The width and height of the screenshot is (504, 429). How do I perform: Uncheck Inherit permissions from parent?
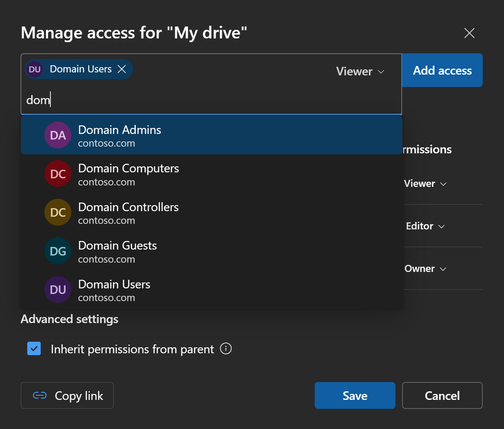(x=34, y=349)
